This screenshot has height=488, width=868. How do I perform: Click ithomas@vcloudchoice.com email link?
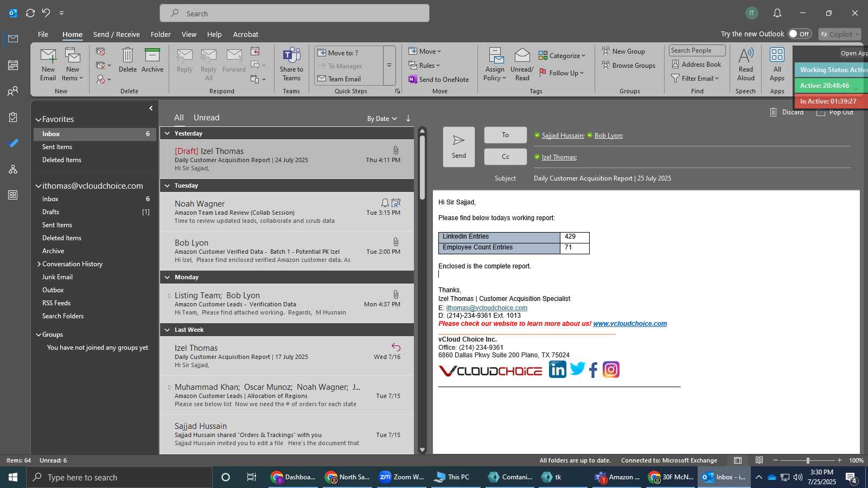[x=487, y=308]
